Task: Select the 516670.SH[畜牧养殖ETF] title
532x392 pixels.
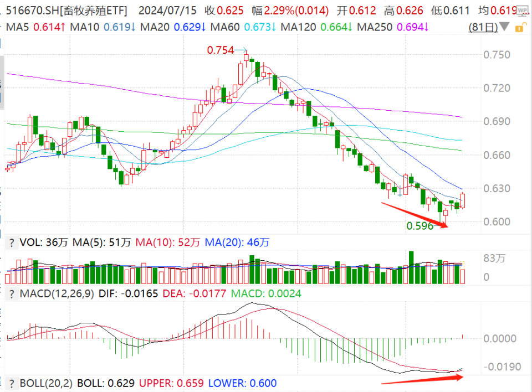Action: tap(66, 11)
